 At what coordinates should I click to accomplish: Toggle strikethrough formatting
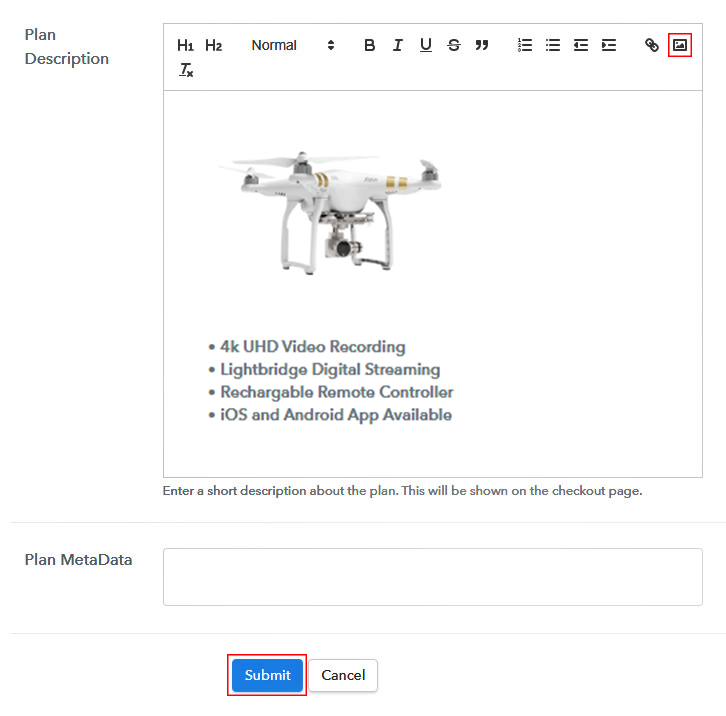(453, 45)
